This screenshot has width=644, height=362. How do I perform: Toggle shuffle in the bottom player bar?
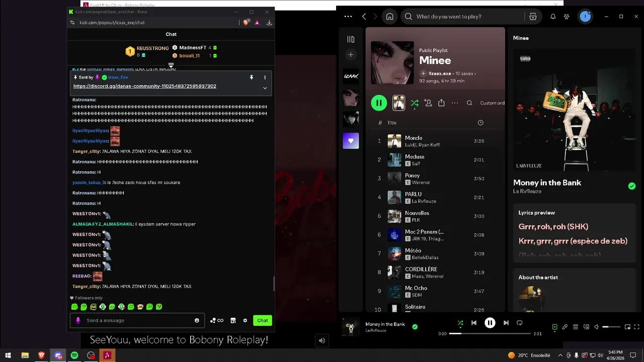coord(460,323)
